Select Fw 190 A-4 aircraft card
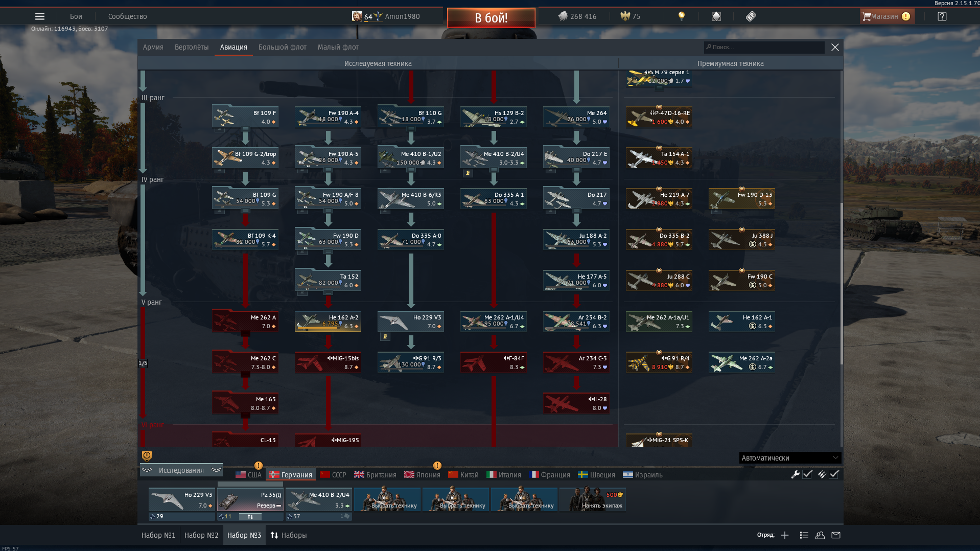Viewport: 980px width, 551px height. point(328,117)
